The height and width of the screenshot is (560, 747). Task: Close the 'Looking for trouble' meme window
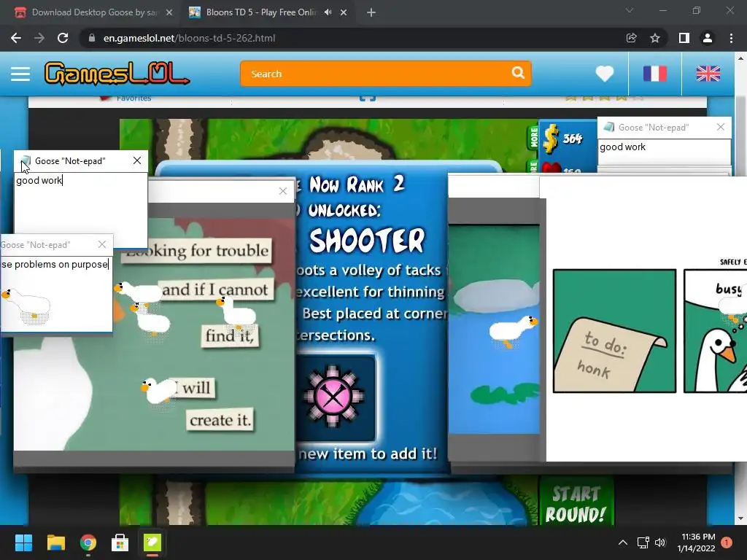click(283, 191)
